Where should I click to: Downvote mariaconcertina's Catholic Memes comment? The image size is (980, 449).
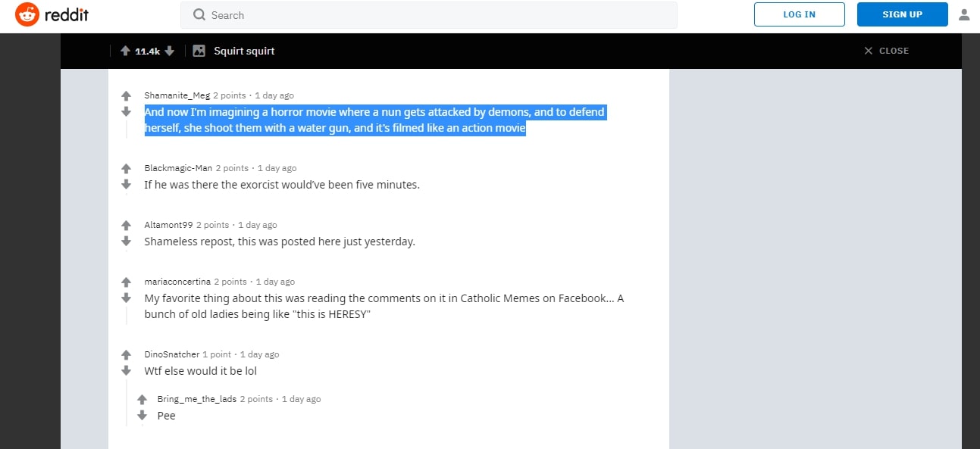pyautogui.click(x=126, y=298)
